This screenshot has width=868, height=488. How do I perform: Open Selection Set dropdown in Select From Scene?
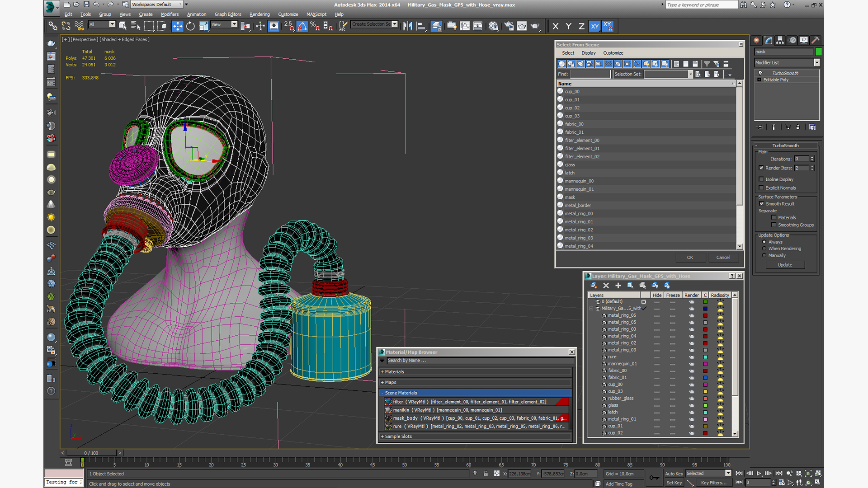(x=690, y=74)
